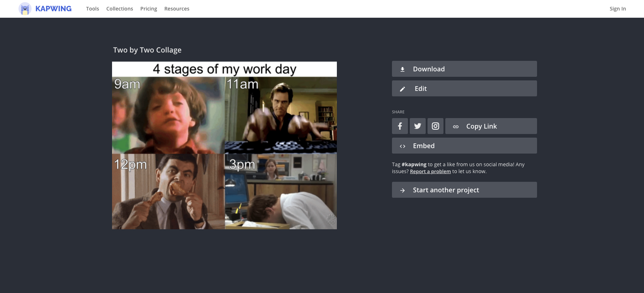Click the pencil icon to edit
The width and height of the screenshot is (644, 293).
pos(402,89)
